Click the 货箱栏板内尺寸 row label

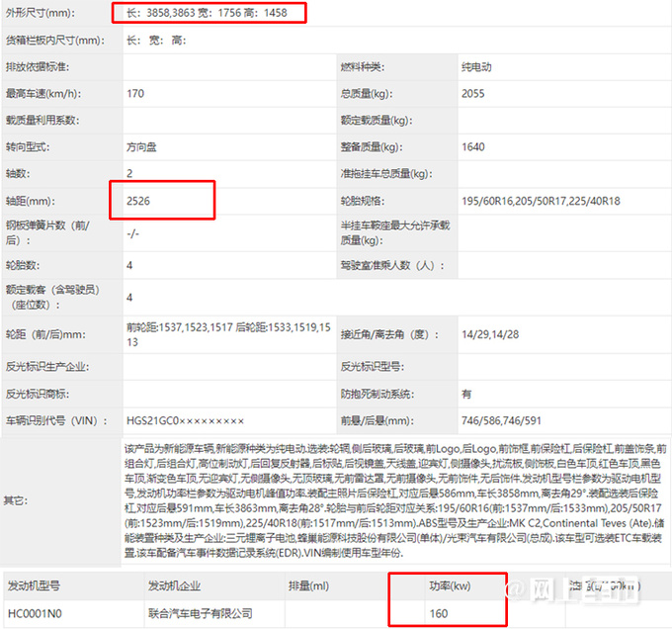tap(55, 41)
